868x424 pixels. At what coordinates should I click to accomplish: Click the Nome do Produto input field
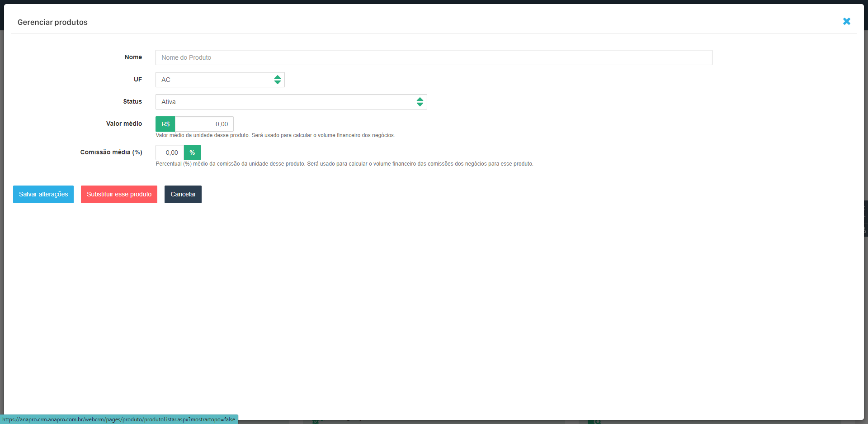click(x=434, y=57)
